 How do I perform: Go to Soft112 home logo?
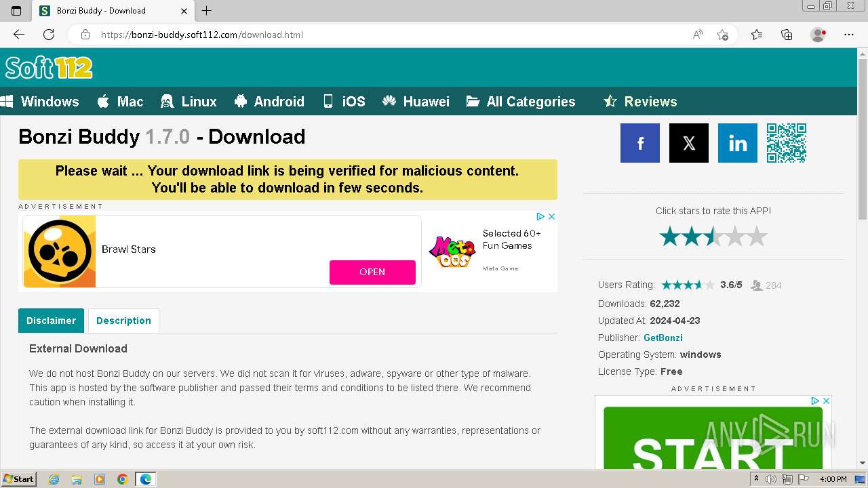(x=49, y=68)
